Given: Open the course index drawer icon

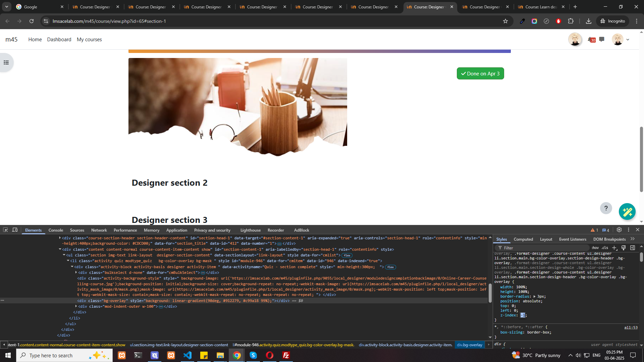Looking at the screenshot, I should [6, 63].
